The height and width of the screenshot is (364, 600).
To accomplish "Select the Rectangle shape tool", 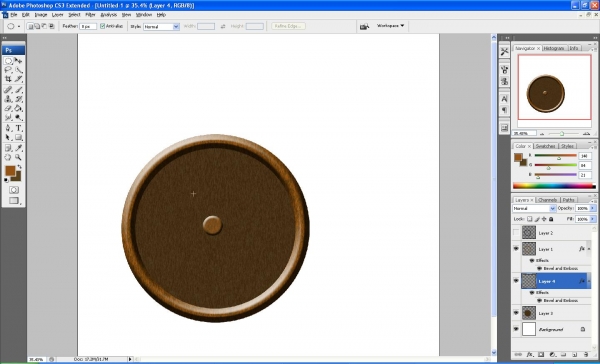I will click(18, 137).
